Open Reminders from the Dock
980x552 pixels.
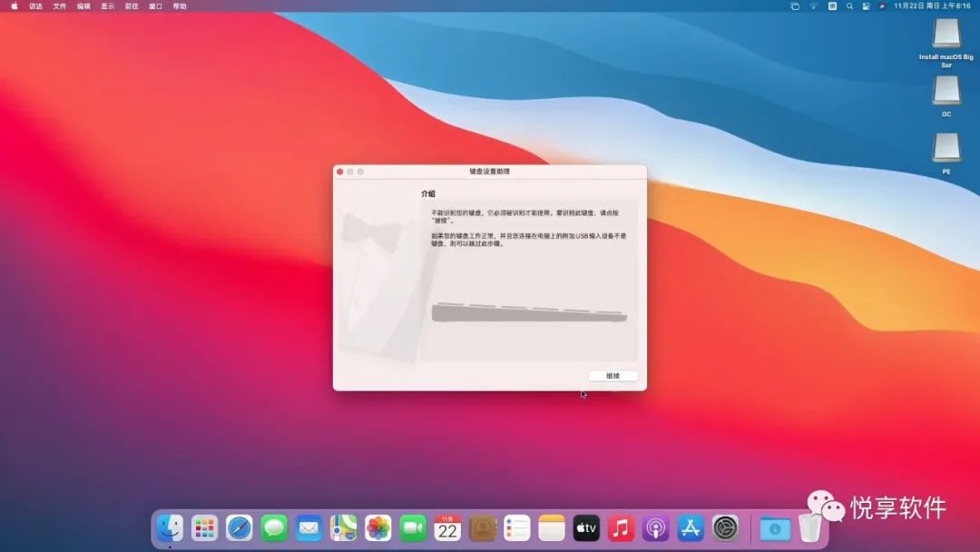517,528
